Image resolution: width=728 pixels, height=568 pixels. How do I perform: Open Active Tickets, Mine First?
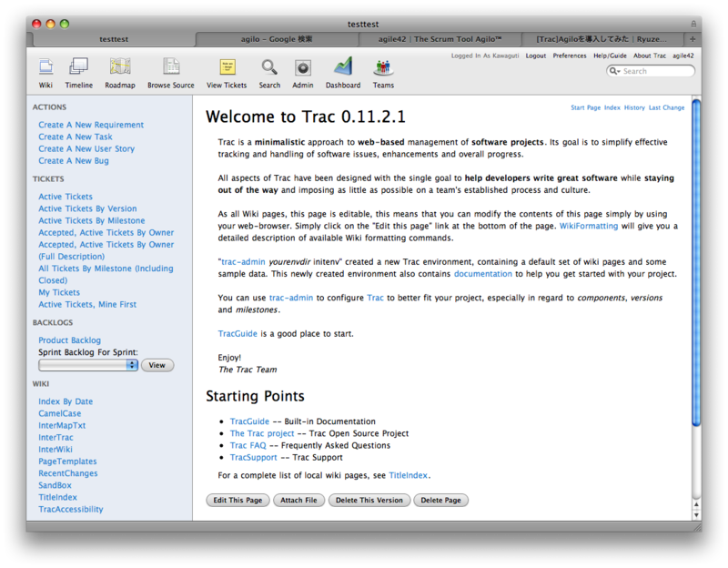87,305
